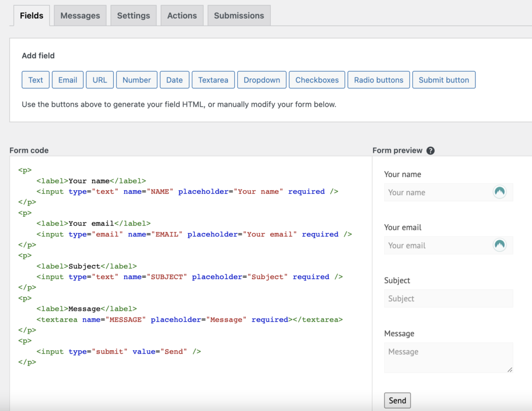Image resolution: width=532 pixels, height=411 pixels.
Task: Open the Form preview help icon
Action: click(x=430, y=151)
